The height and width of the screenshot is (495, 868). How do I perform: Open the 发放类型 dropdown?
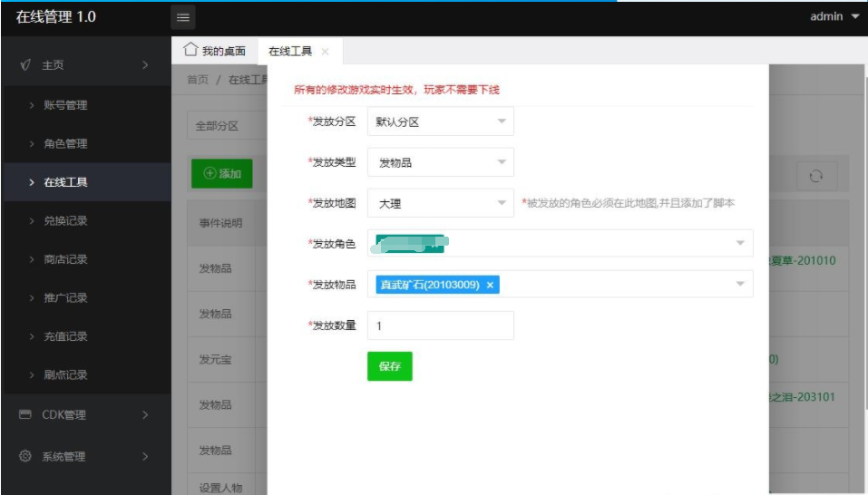[441, 163]
